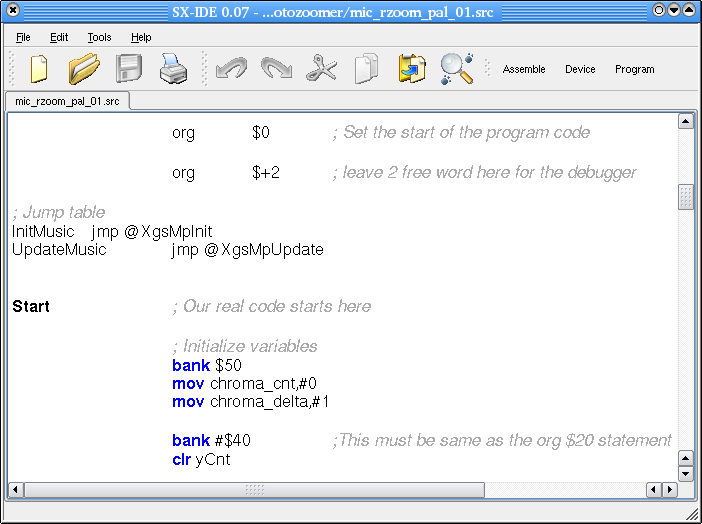Screen dimensions: 702x524
Task: Save the file with the floppy disk icon
Action: coord(129,69)
